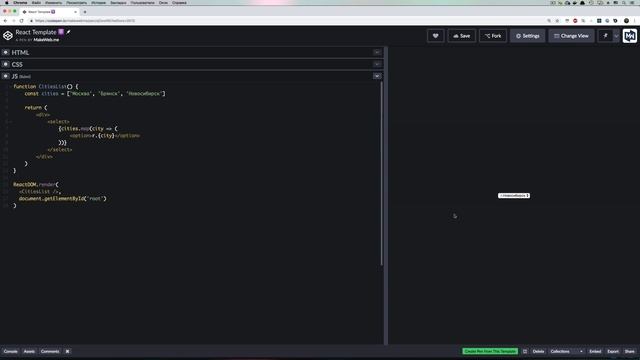Edit pen title with pencil icon
The height and width of the screenshot is (360, 640).
(69, 32)
